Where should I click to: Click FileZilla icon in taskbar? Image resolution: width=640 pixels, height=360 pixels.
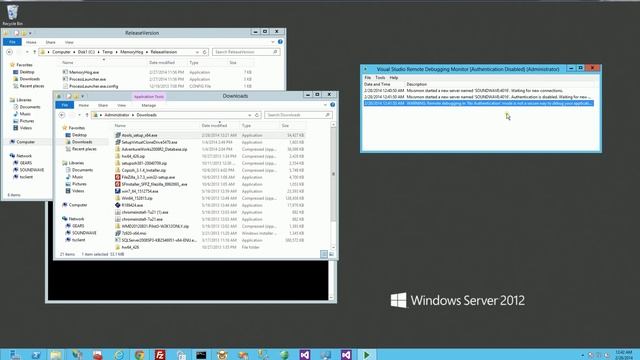pyautogui.click(x=160, y=355)
